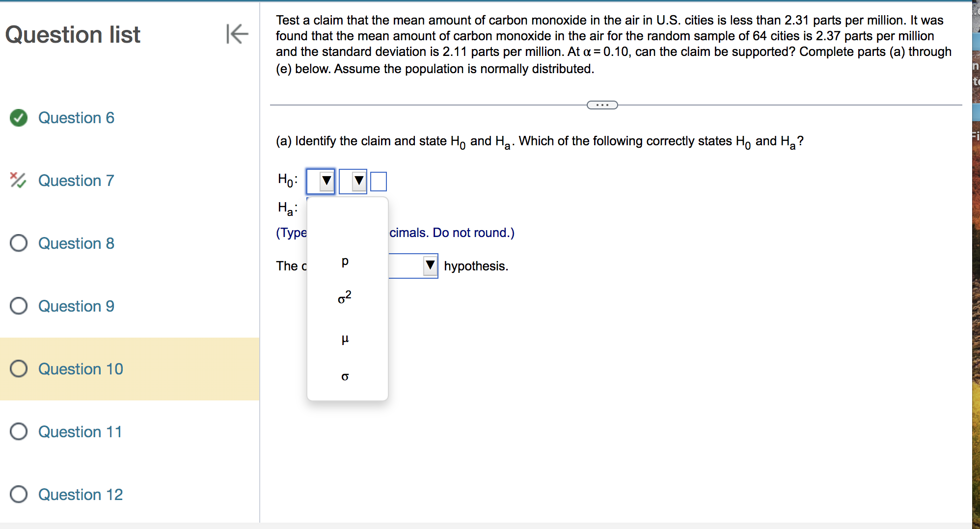Select σ from the open symbol dropdown
Screen dimensions: 980x529
tap(346, 376)
